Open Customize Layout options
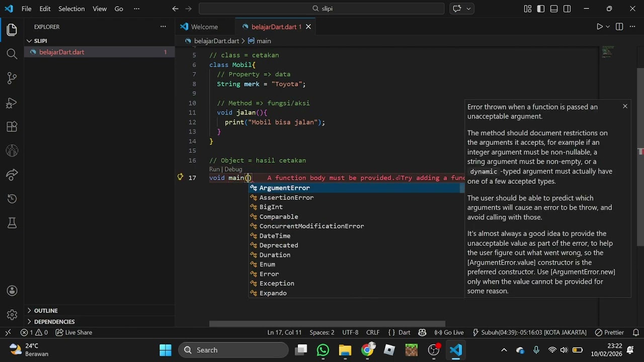This screenshot has height=362, width=644. pyautogui.click(x=527, y=9)
